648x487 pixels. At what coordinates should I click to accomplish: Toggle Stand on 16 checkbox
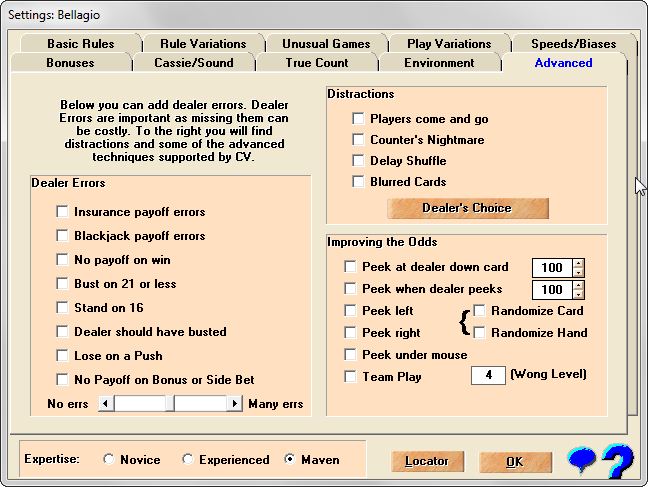62,308
